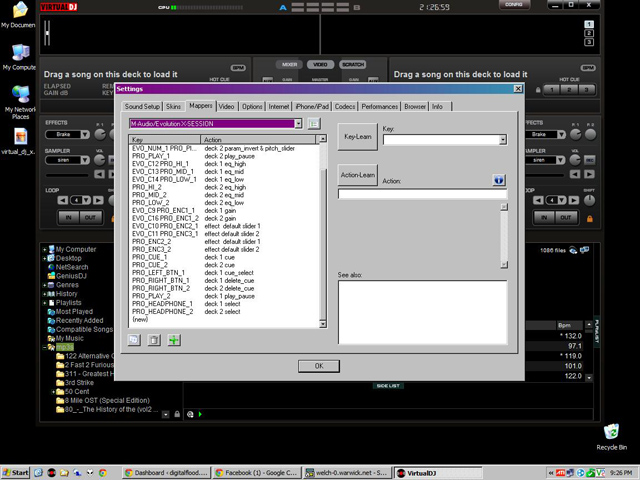Click the delete mapping trash icon
640x480 pixels.
154,340
